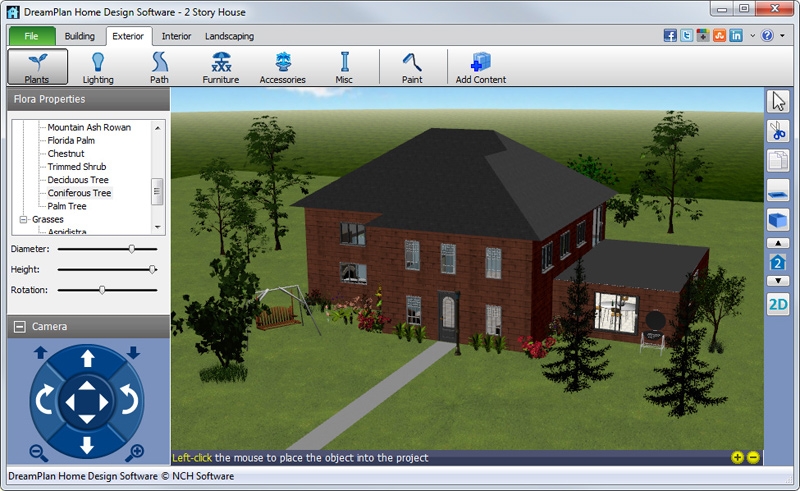Image resolution: width=800 pixels, height=491 pixels.
Task: Click the StumbleUpon share icon
Action: click(719, 36)
